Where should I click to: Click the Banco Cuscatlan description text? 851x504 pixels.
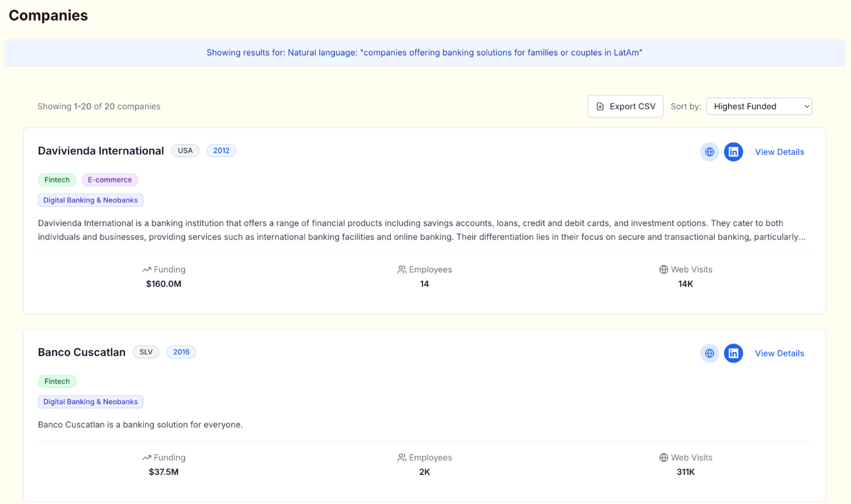140,424
